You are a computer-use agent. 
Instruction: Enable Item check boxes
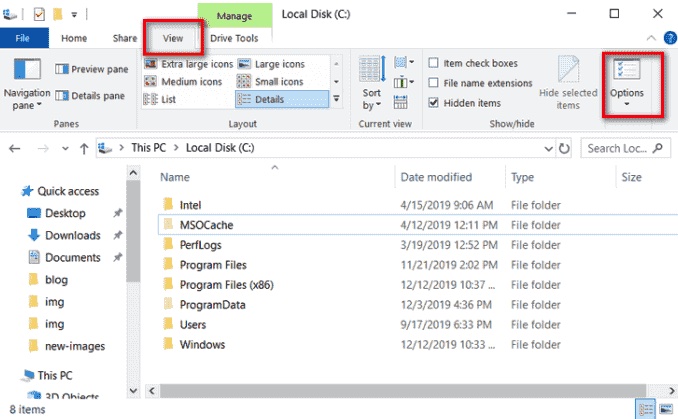(433, 63)
